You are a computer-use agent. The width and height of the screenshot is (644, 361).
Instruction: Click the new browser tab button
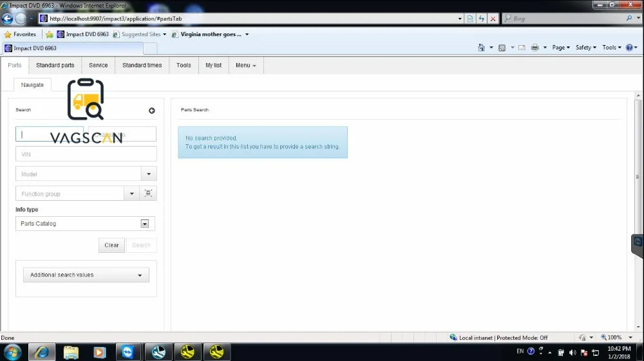point(150,48)
